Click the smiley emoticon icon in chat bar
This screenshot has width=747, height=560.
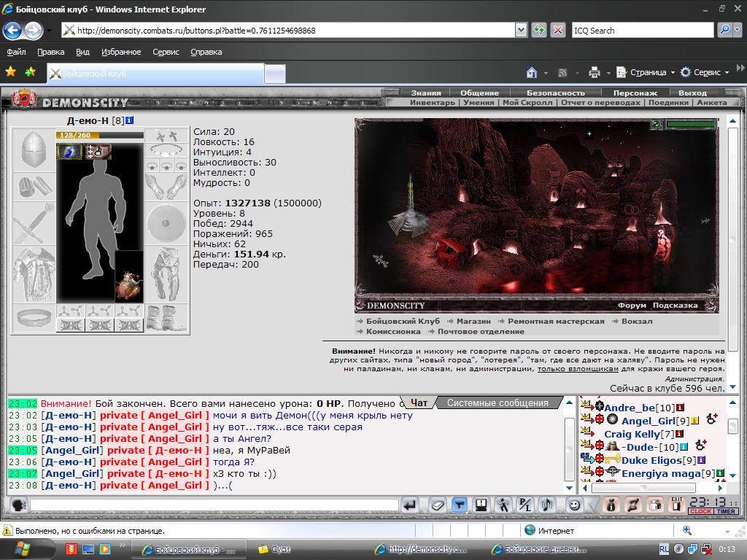click(575, 505)
